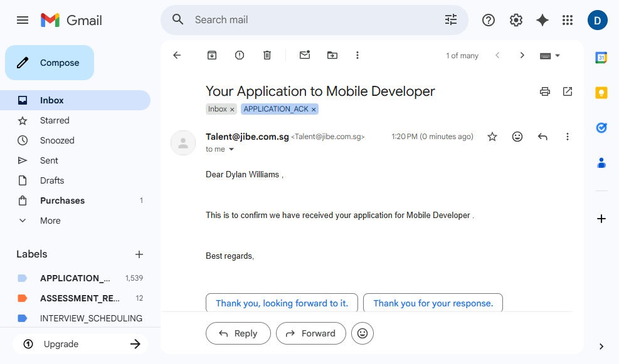Report this email as spam

point(240,55)
